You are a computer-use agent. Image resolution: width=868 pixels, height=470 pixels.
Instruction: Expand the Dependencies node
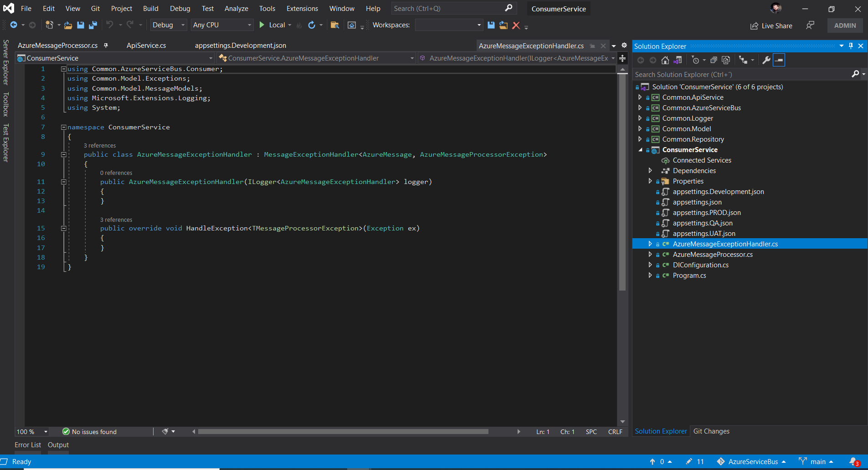coord(650,170)
